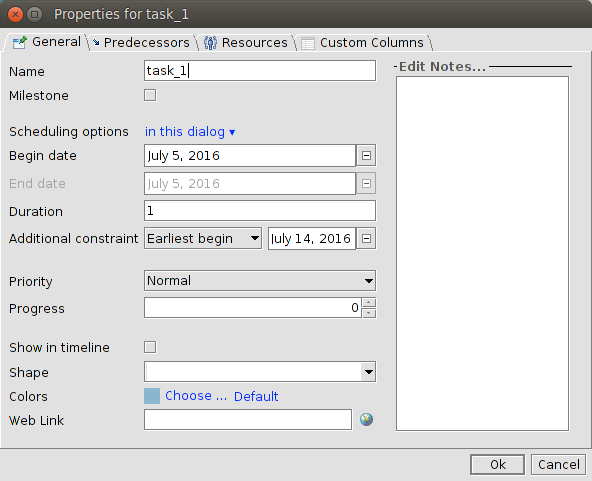Open the Earliest begin constraint dropdown

tap(203, 239)
